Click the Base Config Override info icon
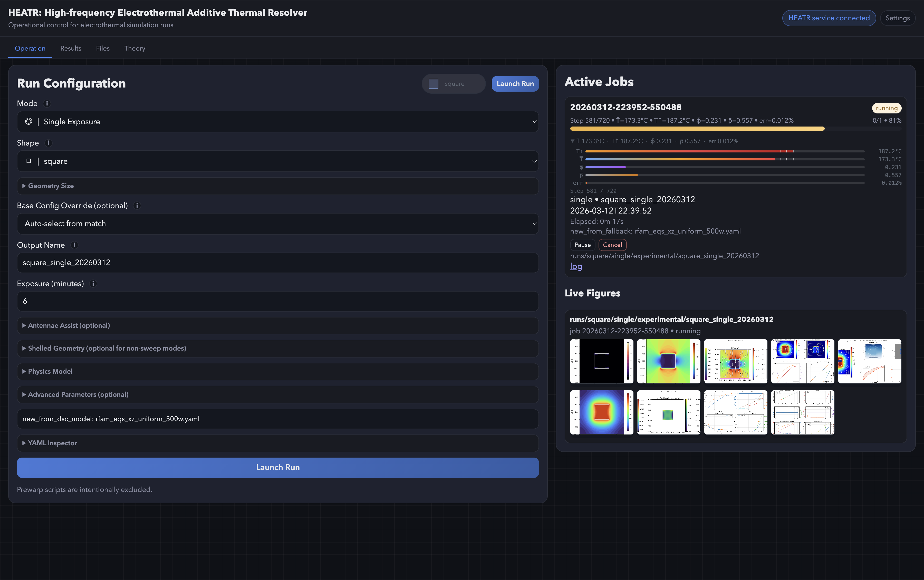This screenshot has width=924, height=580. coord(137,206)
